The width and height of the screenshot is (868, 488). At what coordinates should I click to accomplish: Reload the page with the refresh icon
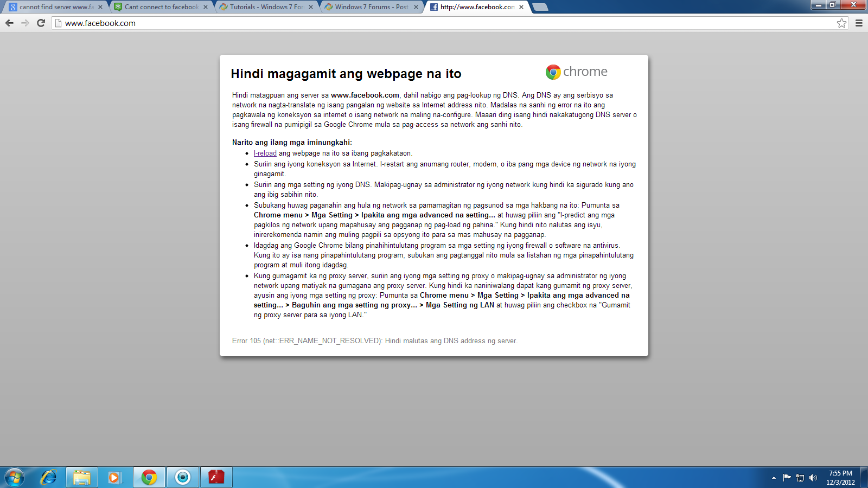(41, 23)
